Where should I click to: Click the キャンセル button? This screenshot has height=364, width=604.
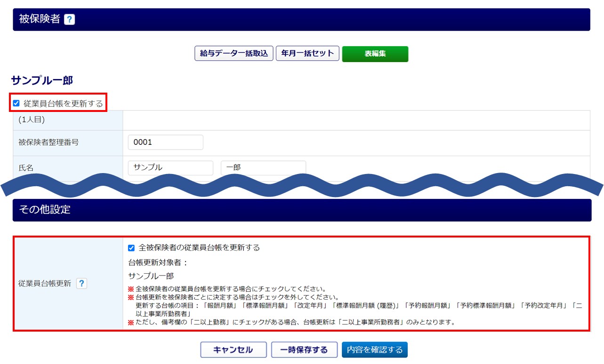[233, 350]
